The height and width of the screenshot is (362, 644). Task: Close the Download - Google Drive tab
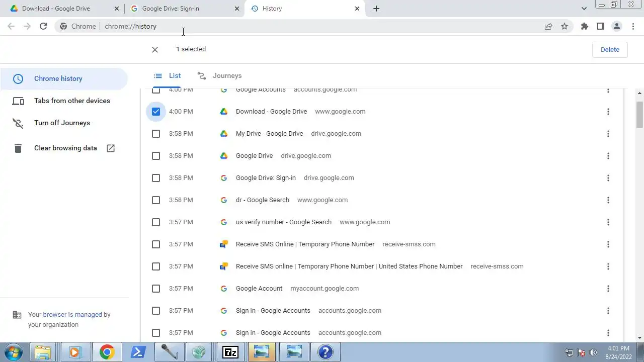(x=117, y=9)
